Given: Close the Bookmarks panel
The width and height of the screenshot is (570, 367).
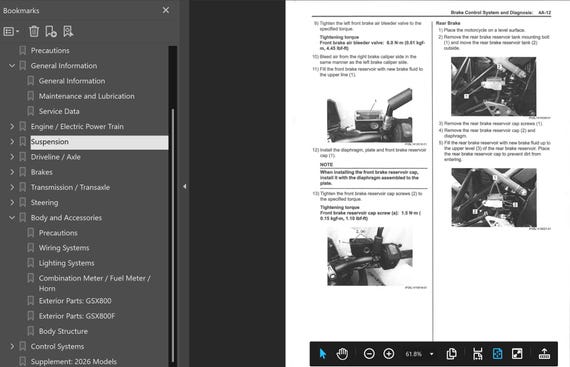Looking at the screenshot, I should [166, 10].
